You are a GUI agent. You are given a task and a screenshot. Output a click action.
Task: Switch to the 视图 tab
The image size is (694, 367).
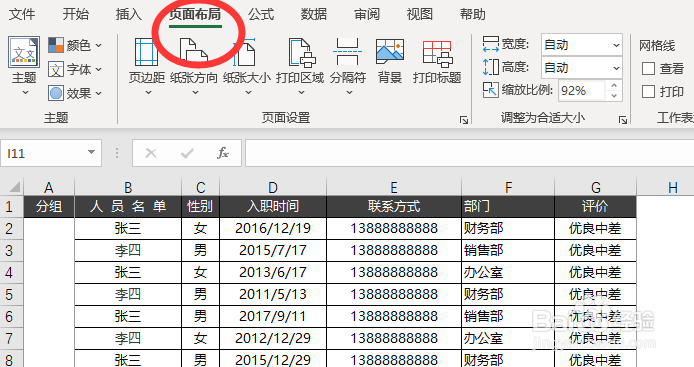point(420,14)
